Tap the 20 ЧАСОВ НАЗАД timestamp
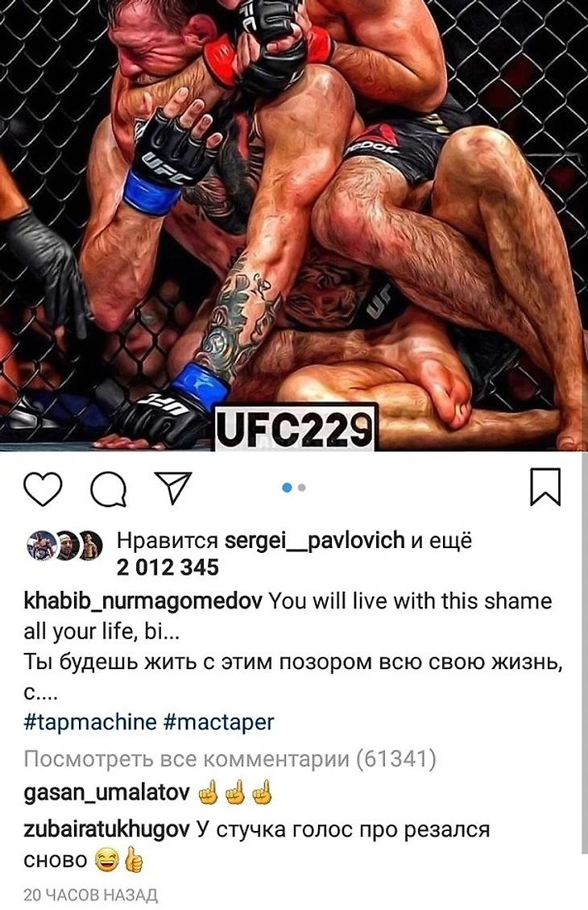Image resolution: width=588 pixels, height=910 pixels. click(90, 895)
